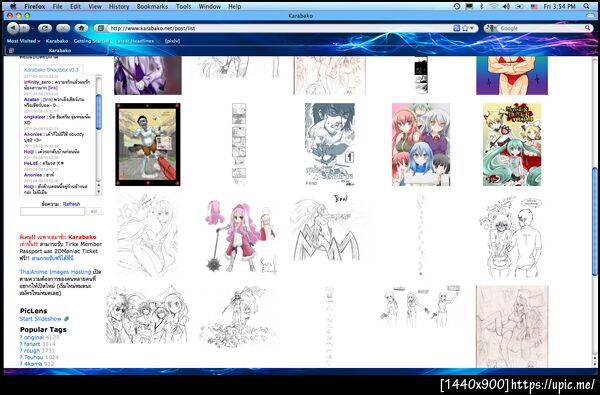The image size is (600, 395).
Task: Click the page vertical scrollbar thumb
Action: pos(594,221)
